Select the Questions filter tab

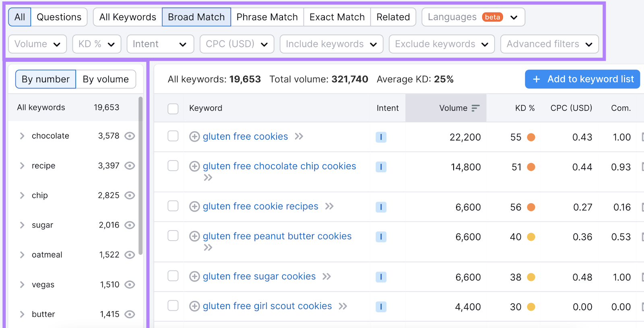59,17
